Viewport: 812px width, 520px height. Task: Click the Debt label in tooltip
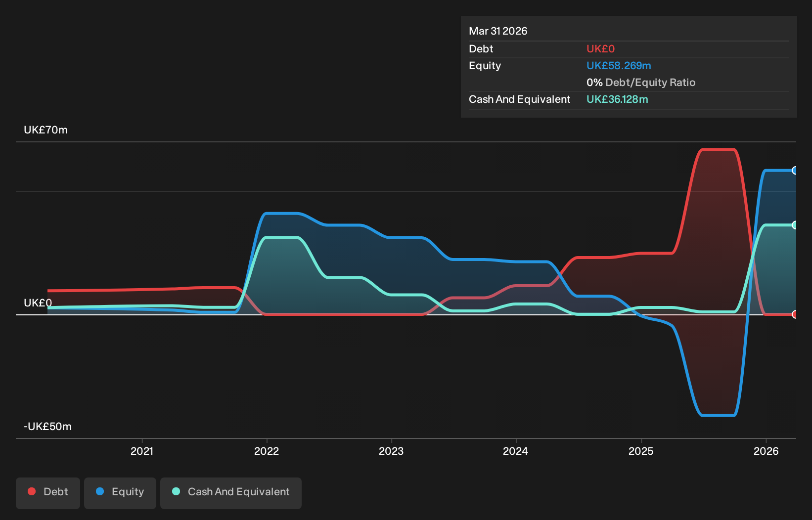481,49
